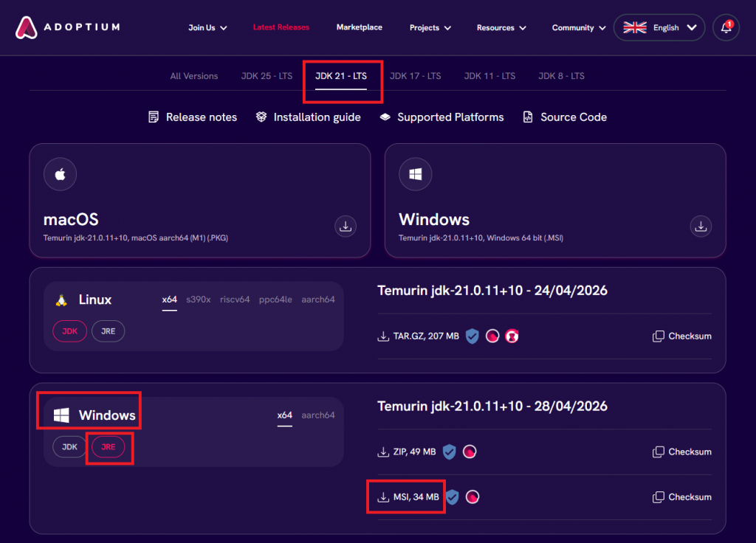This screenshot has width=756, height=543.
Task: Choose x64 architecture for Linux
Action: pos(169,300)
